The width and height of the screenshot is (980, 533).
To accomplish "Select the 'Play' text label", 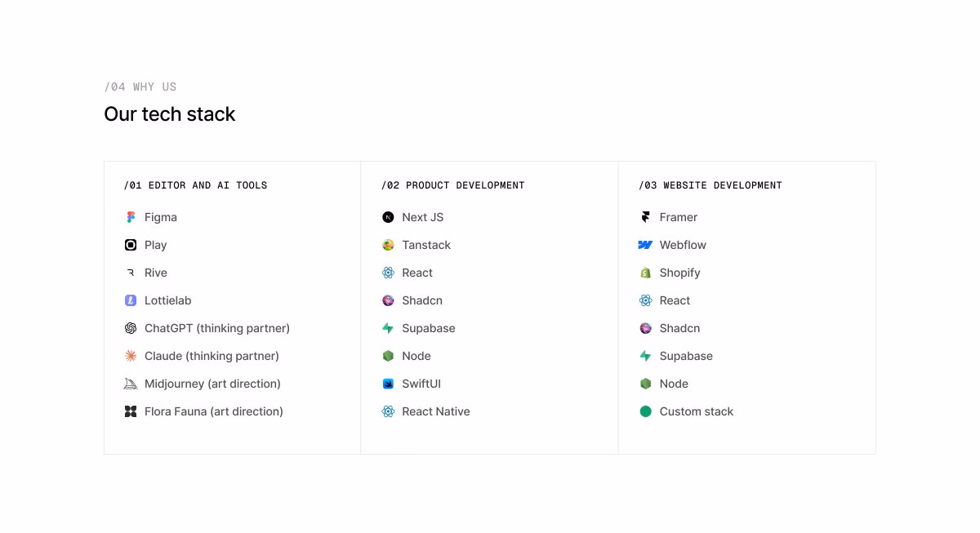I will tap(156, 245).
